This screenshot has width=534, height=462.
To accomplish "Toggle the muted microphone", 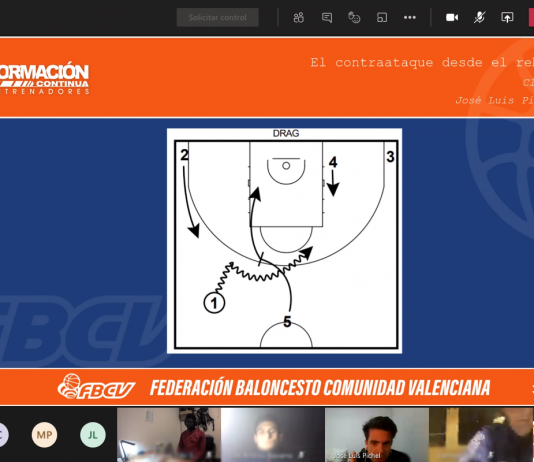I will tap(480, 17).
